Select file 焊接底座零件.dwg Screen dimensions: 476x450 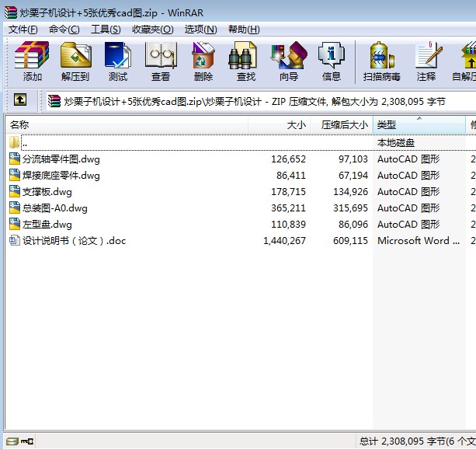point(61,176)
